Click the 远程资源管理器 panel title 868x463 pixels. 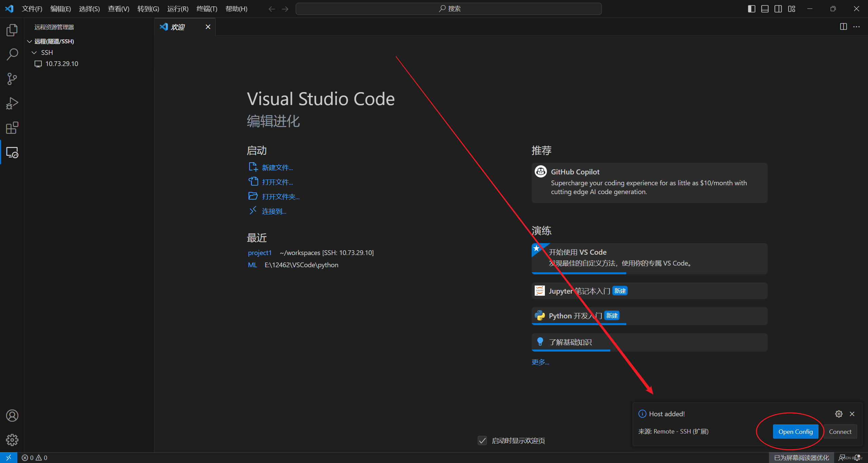tap(54, 27)
